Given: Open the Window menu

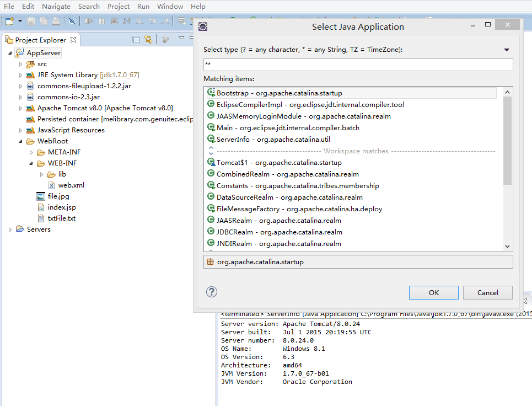Looking at the screenshot, I should click(x=170, y=7).
